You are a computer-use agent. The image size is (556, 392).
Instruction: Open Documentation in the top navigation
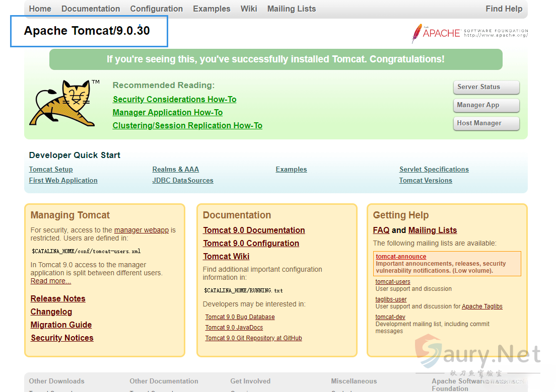coord(91,9)
